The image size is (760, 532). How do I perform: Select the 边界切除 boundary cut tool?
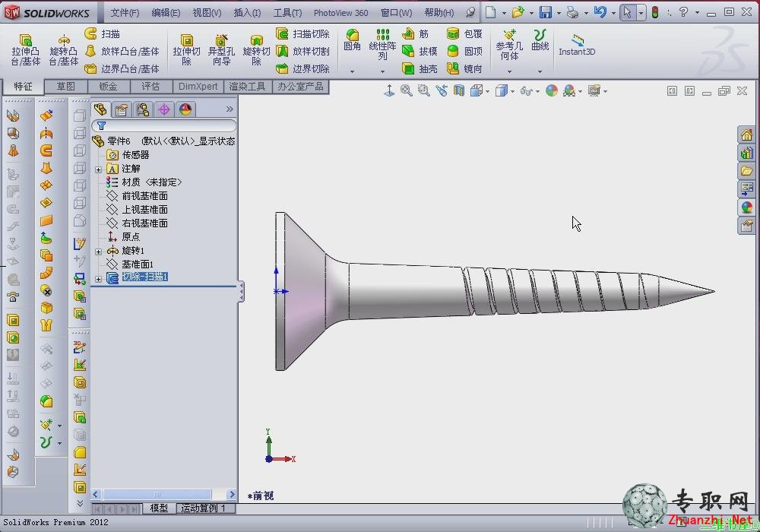(302, 68)
